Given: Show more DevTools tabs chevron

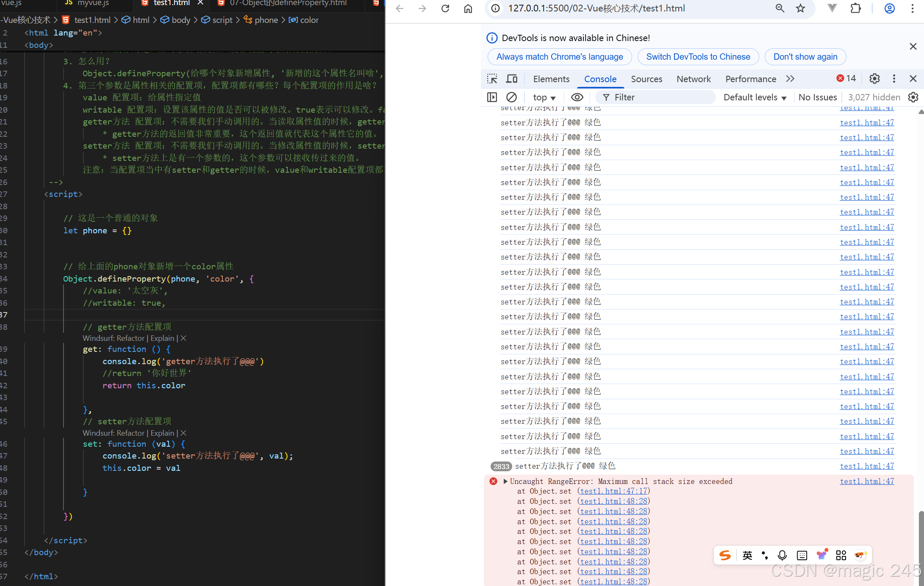Looking at the screenshot, I should click(x=790, y=79).
